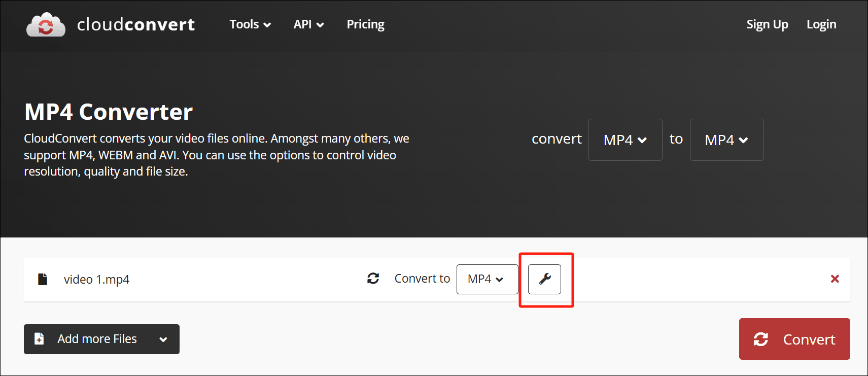This screenshot has width=868, height=376.
Task: Go to the Pricing page
Action: (x=365, y=24)
